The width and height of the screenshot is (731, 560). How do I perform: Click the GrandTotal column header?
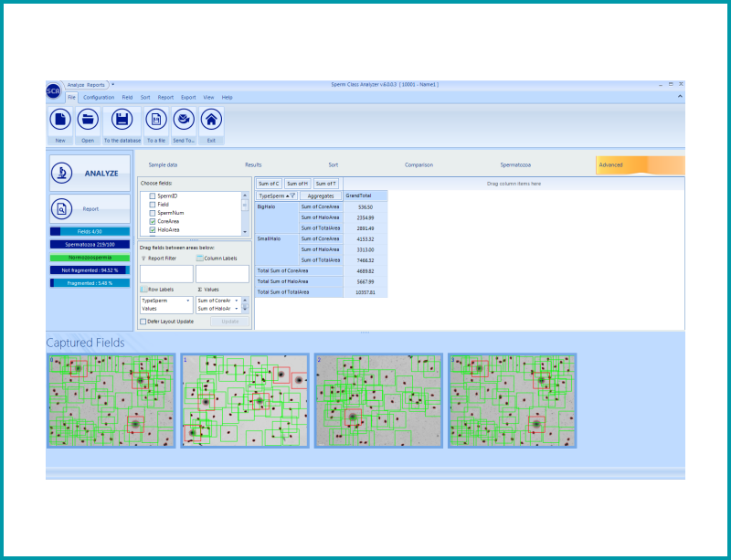coord(365,195)
